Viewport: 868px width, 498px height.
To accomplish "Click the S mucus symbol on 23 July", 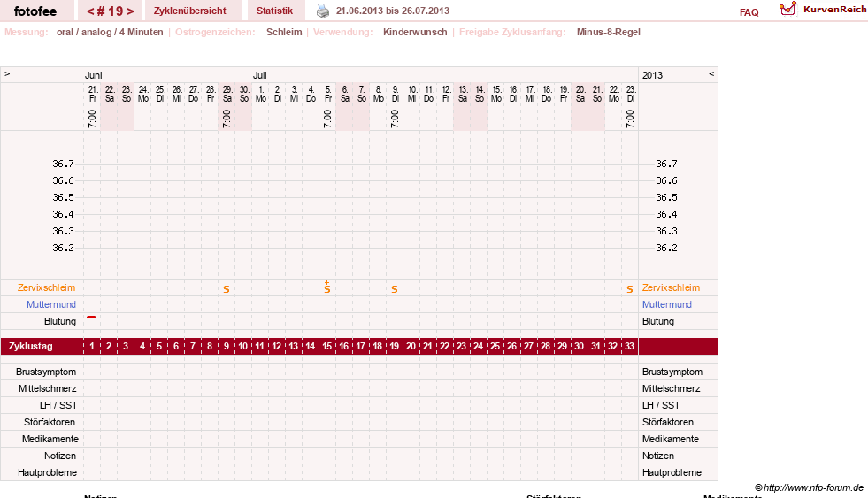I will point(629,289).
